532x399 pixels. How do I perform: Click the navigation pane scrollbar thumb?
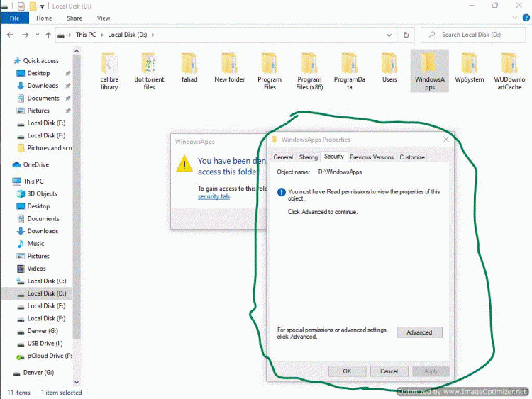[77, 196]
